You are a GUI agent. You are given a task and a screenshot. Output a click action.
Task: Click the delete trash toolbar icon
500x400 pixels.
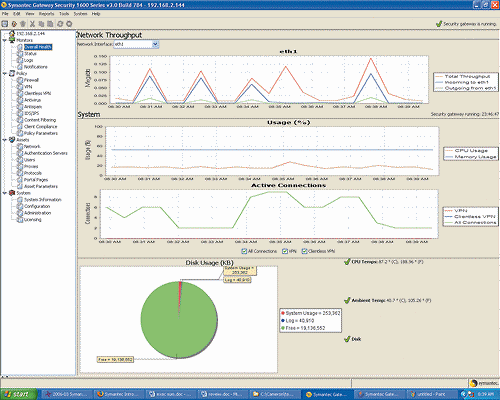tap(23, 24)
